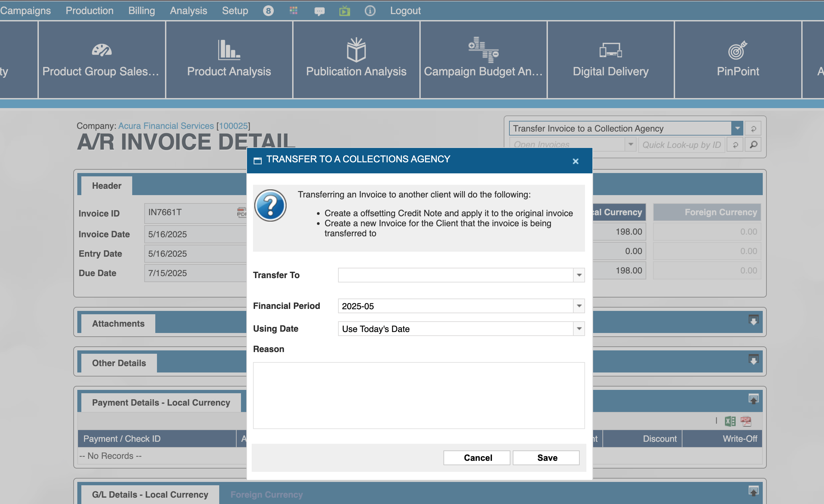Click into the Reason text area
The image size is (824, 504).
(x=419, y=395)
